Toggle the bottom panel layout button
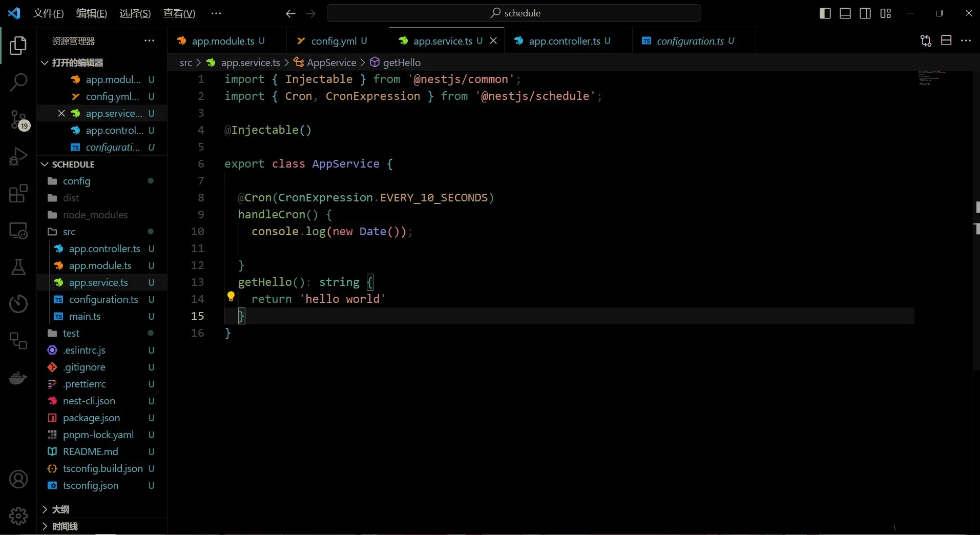Screen dimensions: 980x535 (x=845, y=13)
